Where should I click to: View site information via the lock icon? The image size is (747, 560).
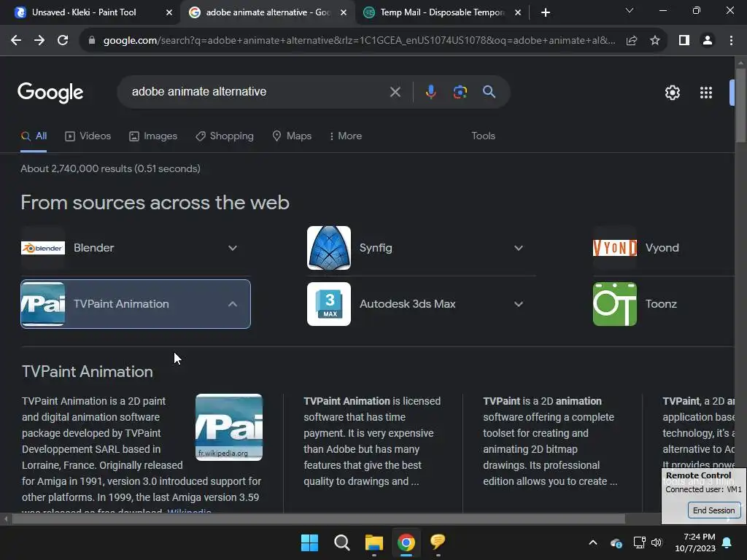(x=92, y=41)
